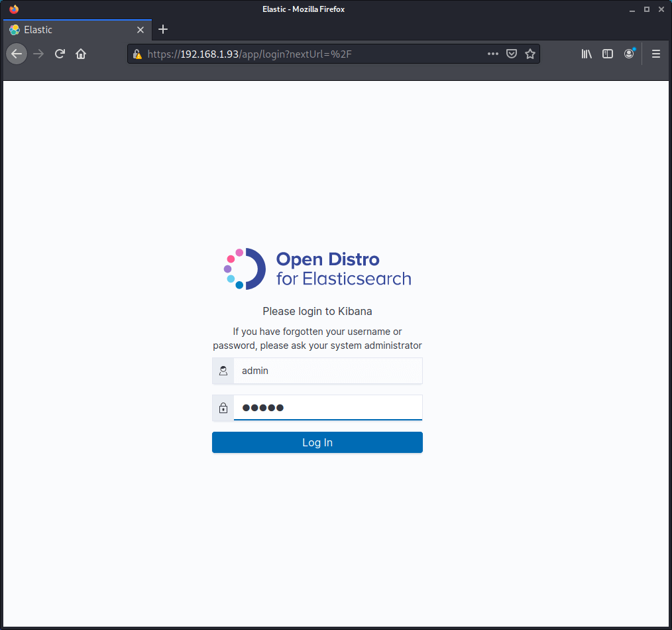The height and width of the screenshot is (630, 672).
Task: Toggle the sidebar view icon
Action: [x=607, y=54]
